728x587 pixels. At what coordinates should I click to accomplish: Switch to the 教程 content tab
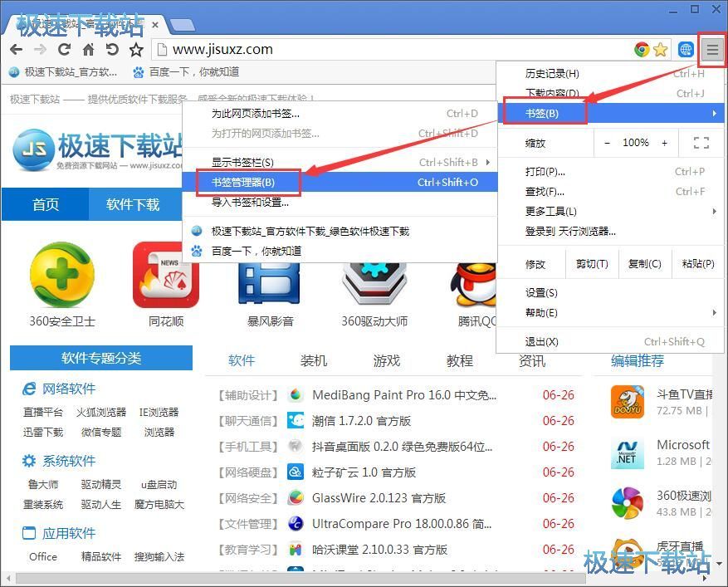point(460,360)
